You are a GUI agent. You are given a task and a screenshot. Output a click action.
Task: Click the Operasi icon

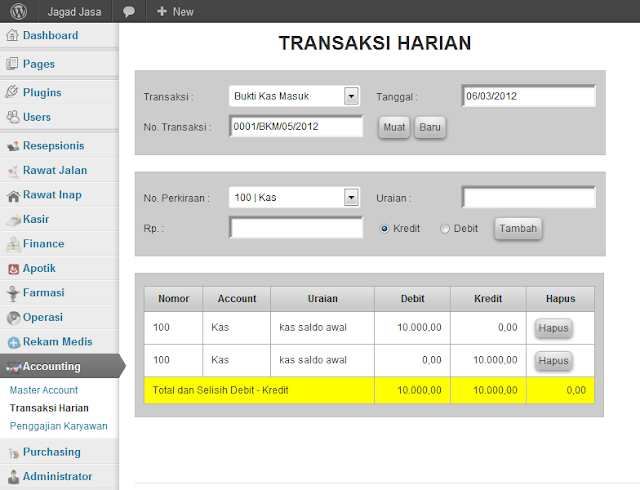click(x=13, y=318)
